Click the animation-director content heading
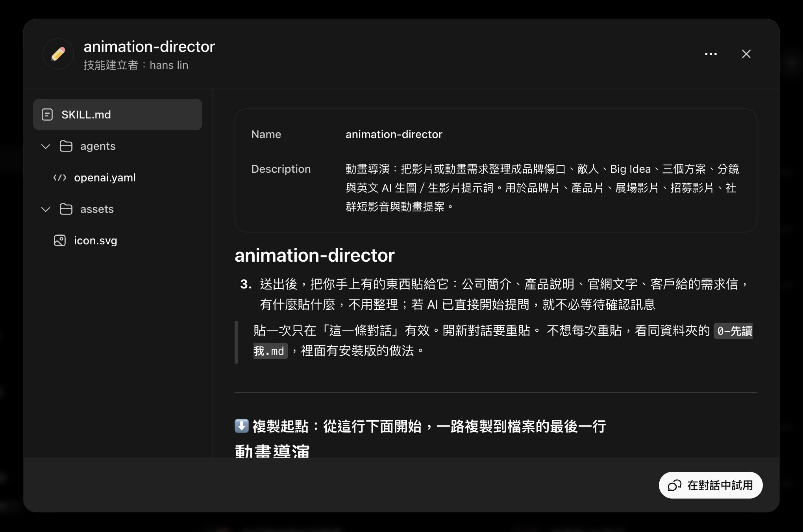This screenshot has width=803, height=532. coord(315,255)
